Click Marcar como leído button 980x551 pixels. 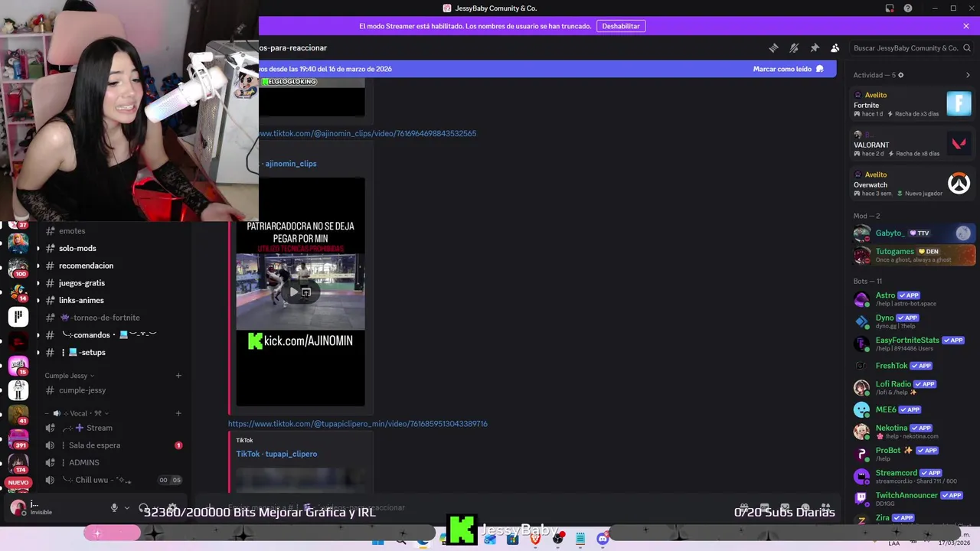click(x=788, y=69)
